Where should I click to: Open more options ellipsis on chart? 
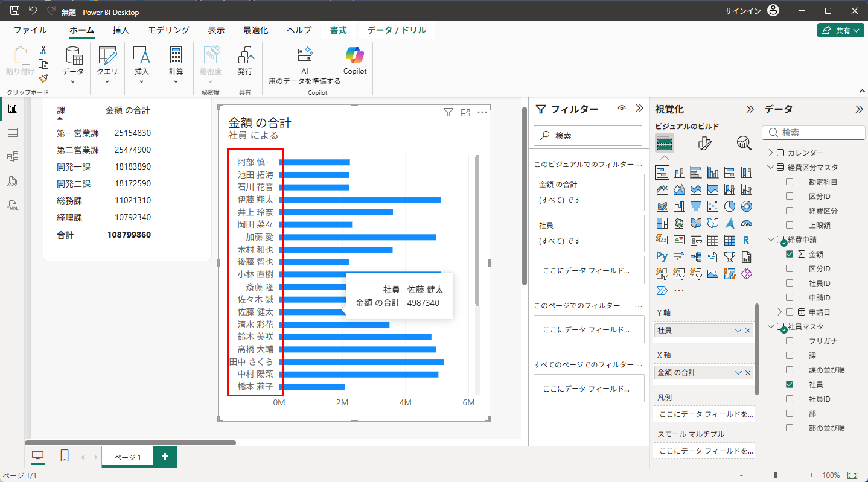click(x=482, y=112)
